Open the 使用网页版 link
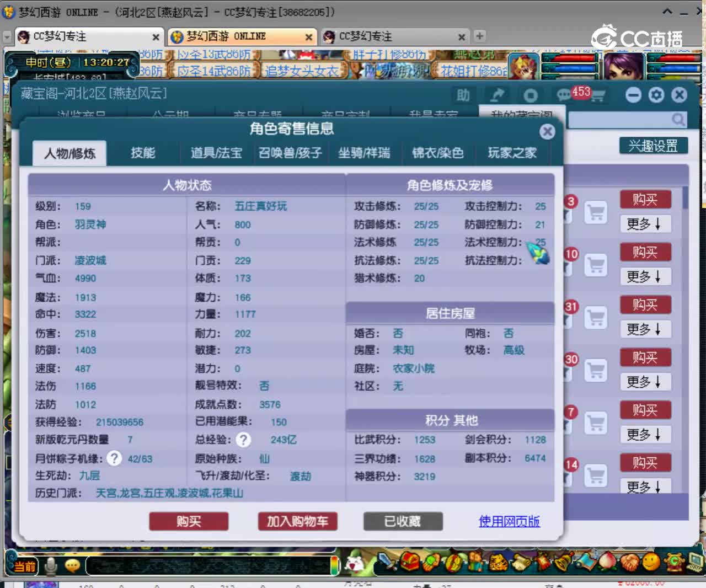 509,521
